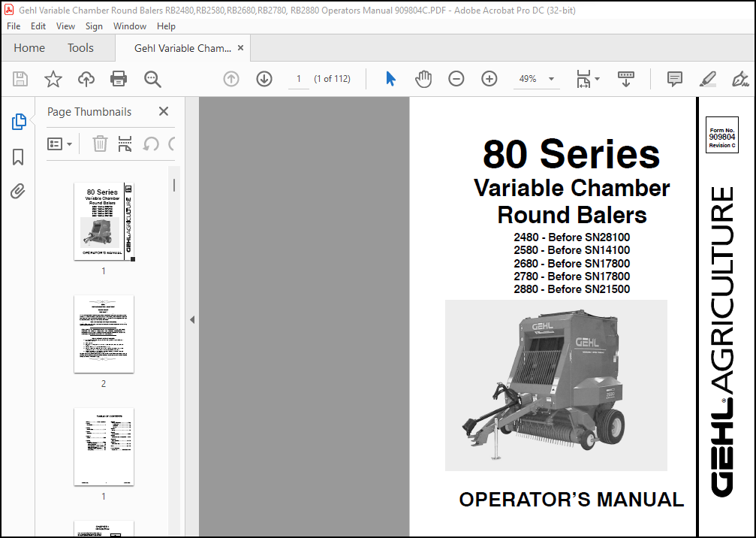Open the View menu

point(65,26)
